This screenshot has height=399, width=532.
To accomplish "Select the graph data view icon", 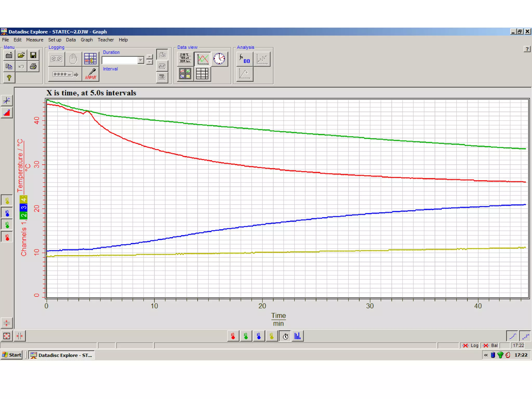I will coord(203,59).
